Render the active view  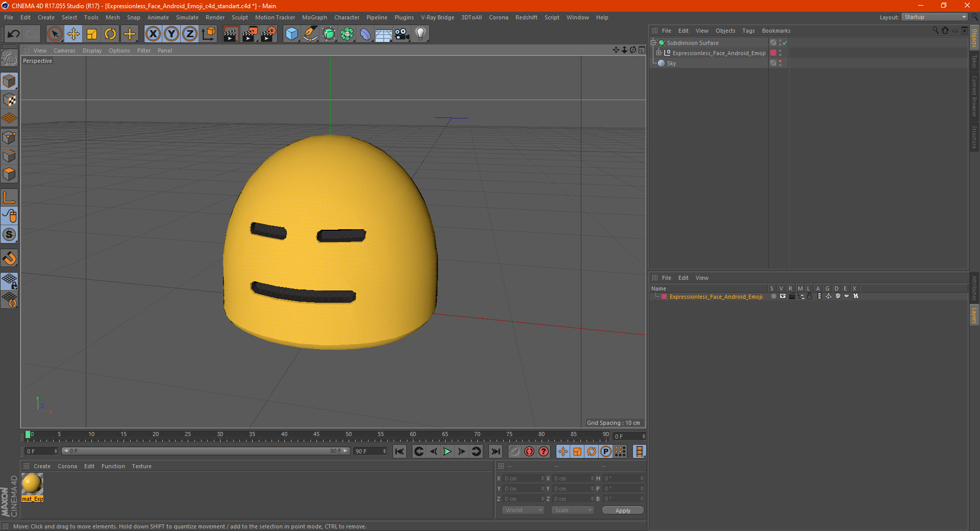tap(231, 34)
